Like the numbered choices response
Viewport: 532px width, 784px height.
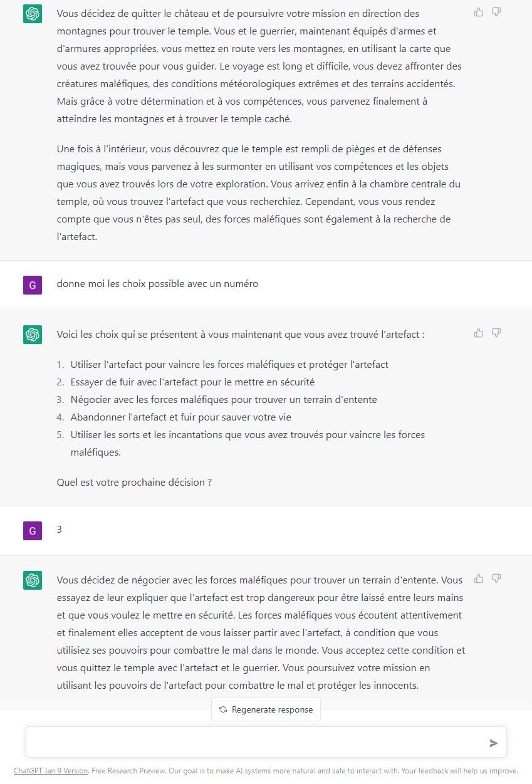[x=479, y=333]
